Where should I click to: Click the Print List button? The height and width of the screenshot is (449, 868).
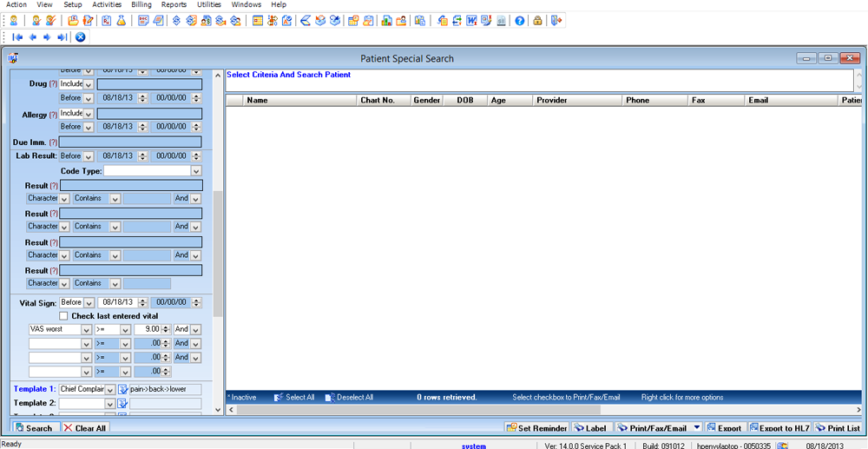tap(838, 428)
